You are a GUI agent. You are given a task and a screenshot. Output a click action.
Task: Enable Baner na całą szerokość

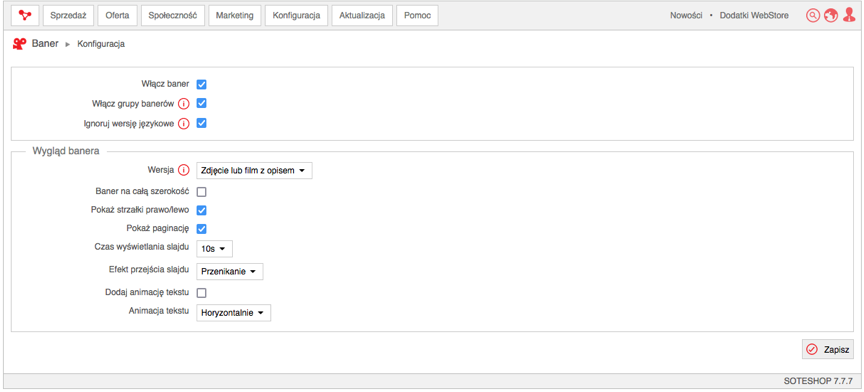202,192
